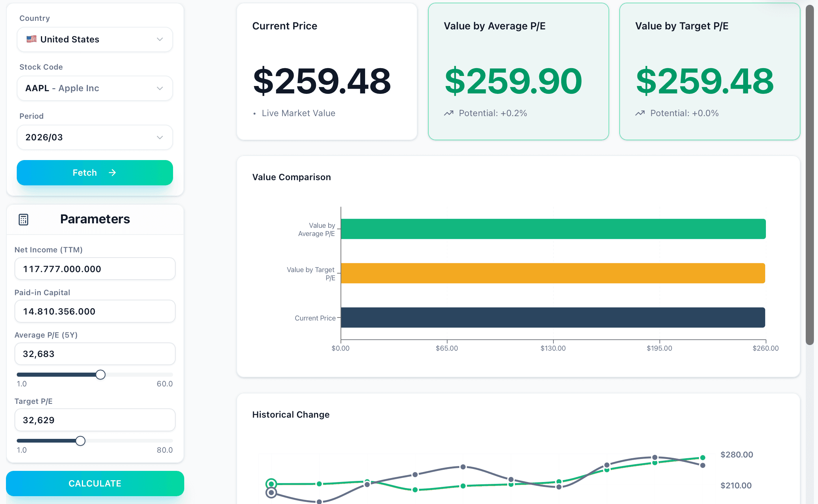Click the 'Value Comparison' heading
Screen dimensions: 818x504
[x=291, y=177]
